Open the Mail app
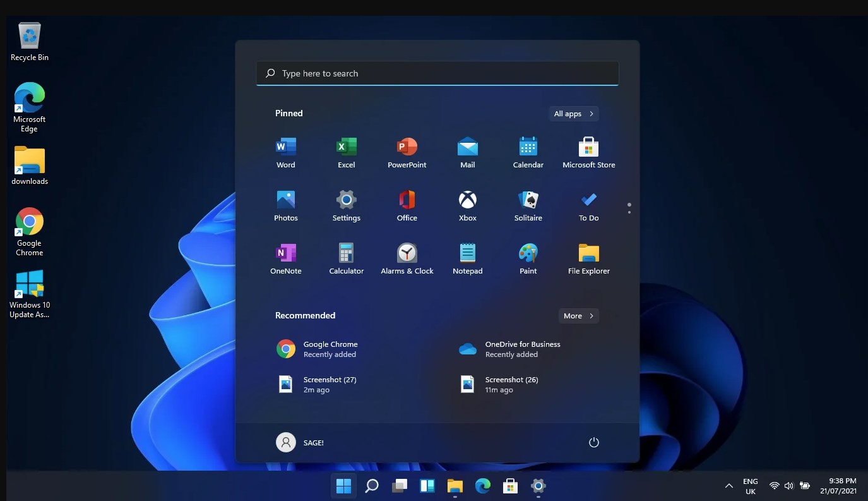The height and width of the screenshot is (501, 868). point(468,152)
